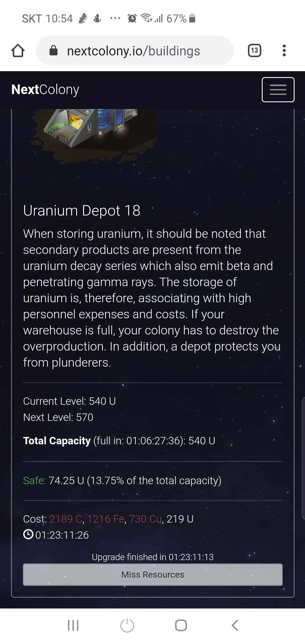Image resolution: width=305 pixels, height=644 pixels.
Task: Tap the Android back arrow button
Action: coord(235,625)
